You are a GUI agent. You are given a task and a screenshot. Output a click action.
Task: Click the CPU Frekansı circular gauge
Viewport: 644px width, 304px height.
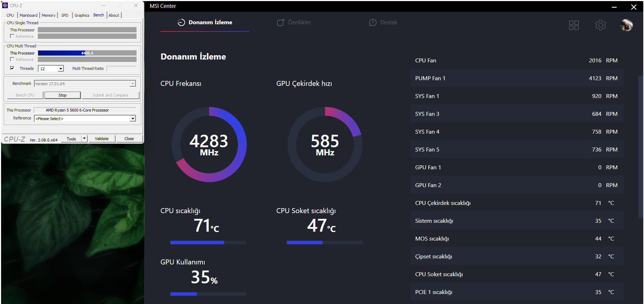(x=209, y=144)
